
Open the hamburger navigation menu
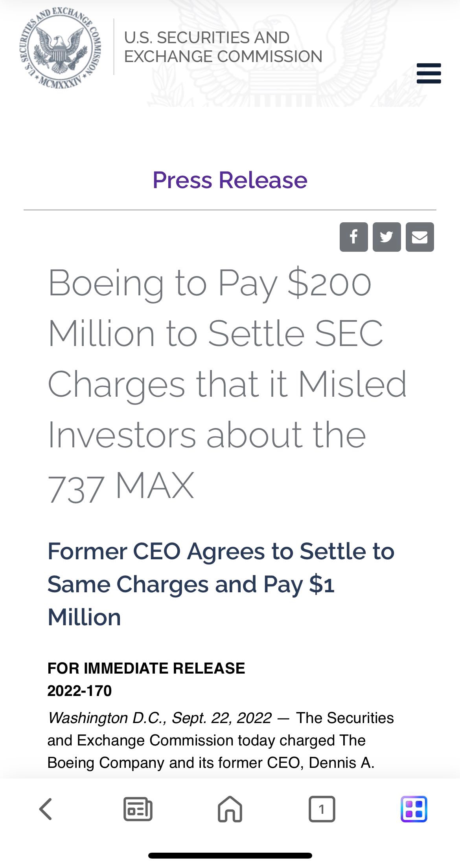point(429,73)
